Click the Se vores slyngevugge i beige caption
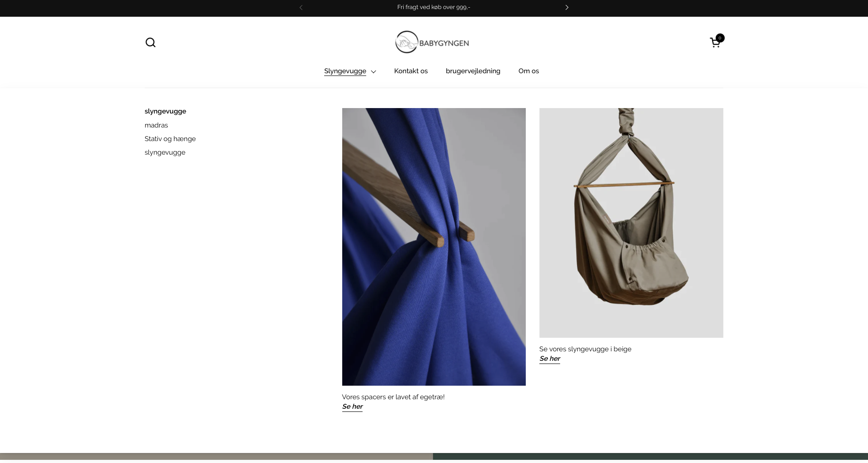868x463 pixels. pos(585,349)
